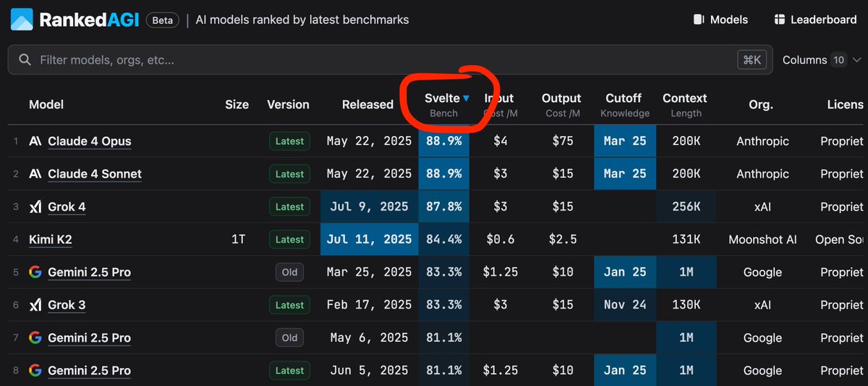The height and width of the screenshot is (386, 868).
Task: Click Google logo in row 5
Action: tap(35, 272)
